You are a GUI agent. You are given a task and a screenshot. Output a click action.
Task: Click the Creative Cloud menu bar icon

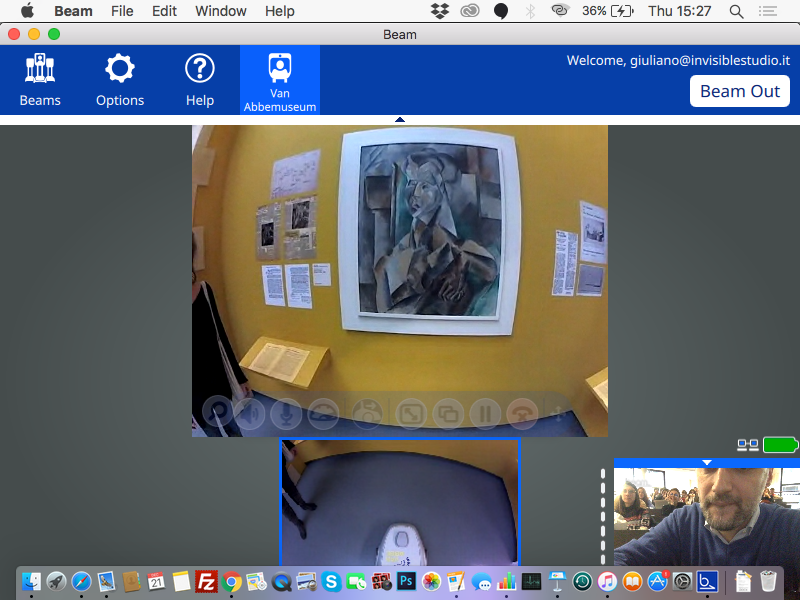(x=469, y=11)
